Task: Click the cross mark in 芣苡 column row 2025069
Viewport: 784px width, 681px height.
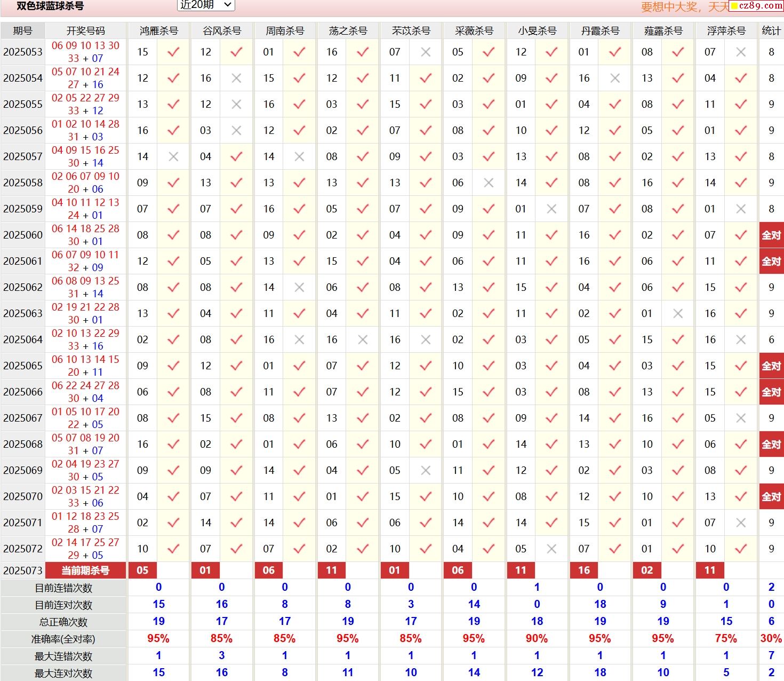Action: [x=426, y=470]
